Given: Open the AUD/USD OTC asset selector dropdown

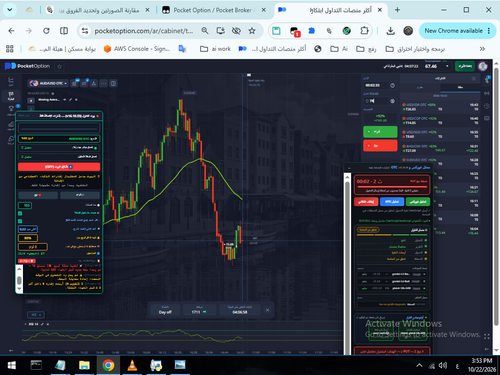Looking at the screenshot, I should pos(48,83).
